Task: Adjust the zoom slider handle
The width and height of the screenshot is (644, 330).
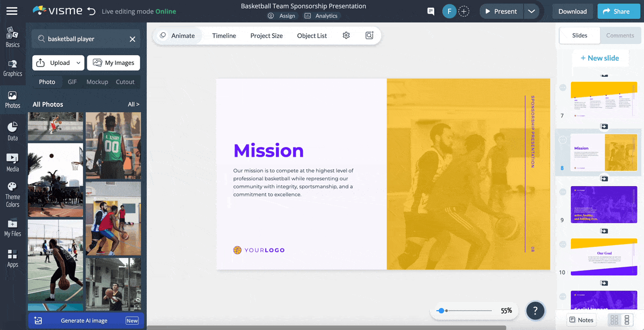Action: [441, 311]
